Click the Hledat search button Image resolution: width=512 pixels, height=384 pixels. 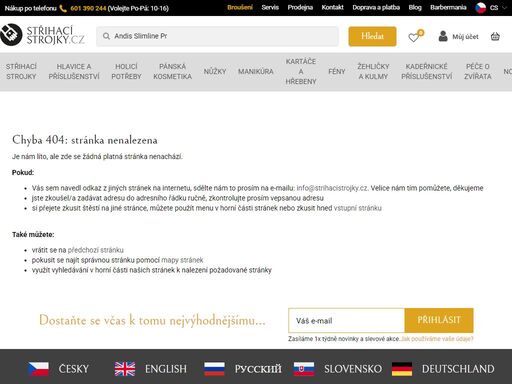coord(372,36)
